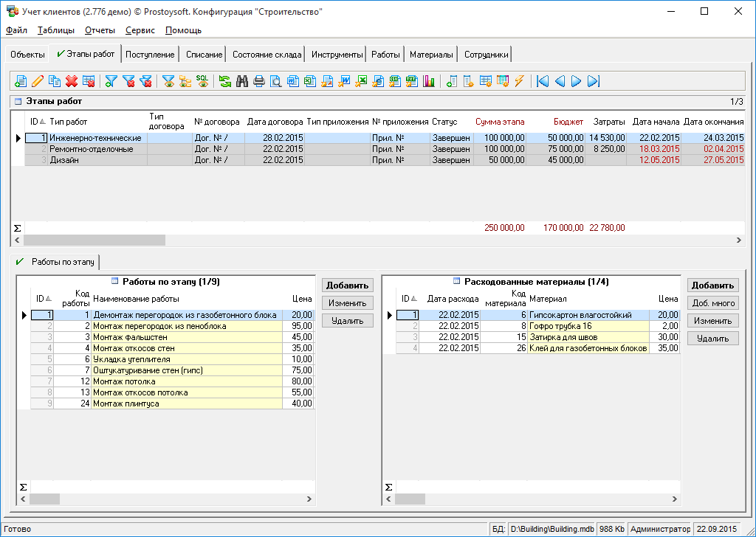The image size is (756, 537).
Task: Go to next record arrow
Action: click(576, 81)
